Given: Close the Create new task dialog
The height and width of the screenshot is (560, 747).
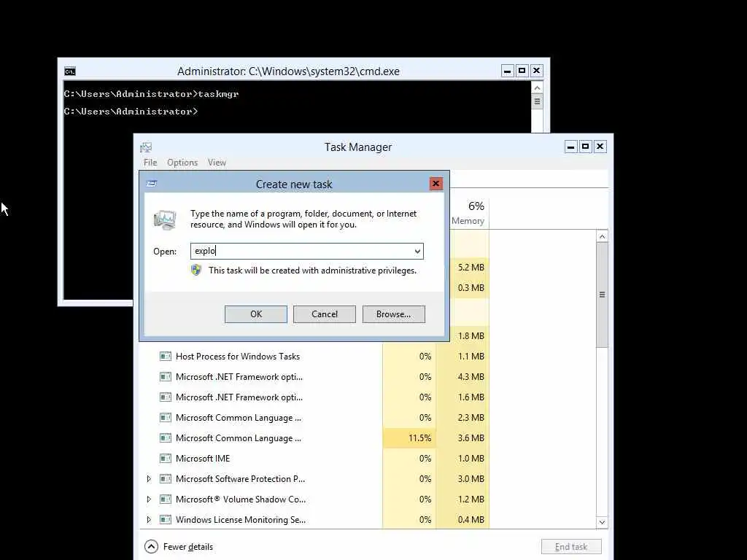Looking at the screenshot, I should pos(436,184).
